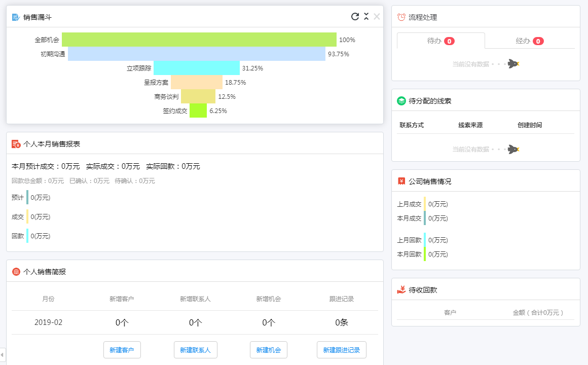Switch to the 待办 tab

tap(440, 41)
